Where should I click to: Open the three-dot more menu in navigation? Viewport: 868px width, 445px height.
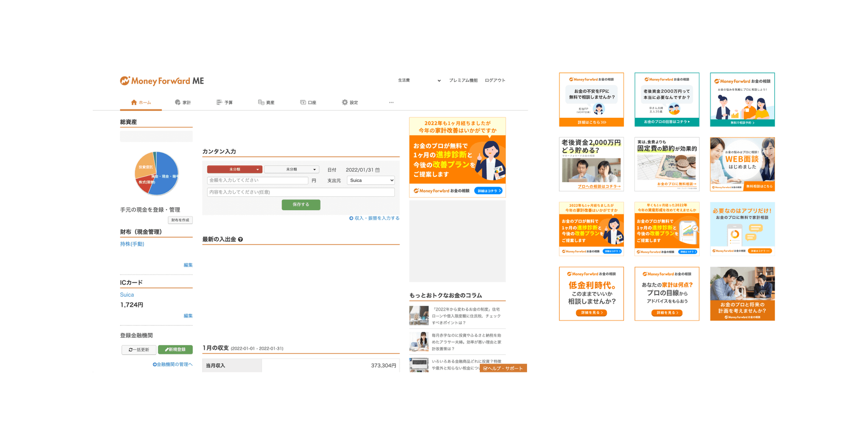click(391, 103)
